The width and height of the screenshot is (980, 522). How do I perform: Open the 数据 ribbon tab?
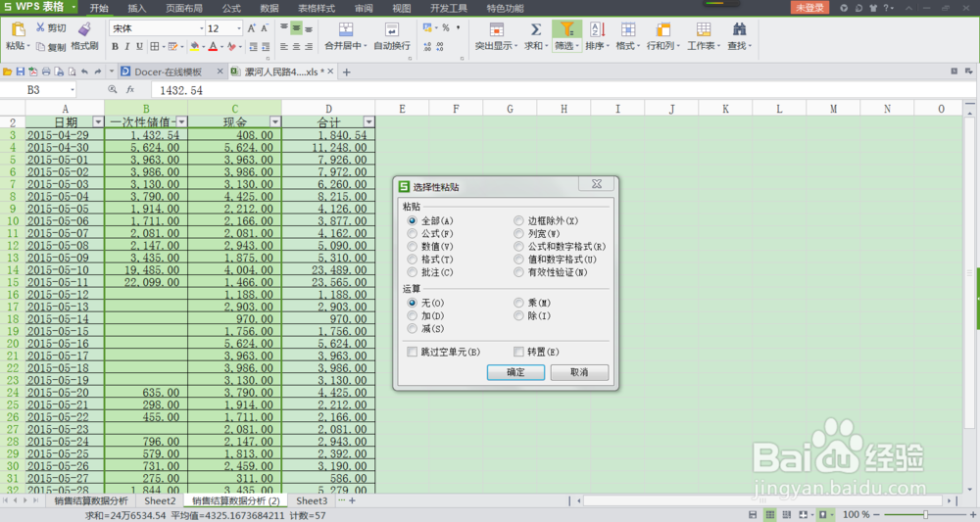pyautogui.click(x=269, y=8)
